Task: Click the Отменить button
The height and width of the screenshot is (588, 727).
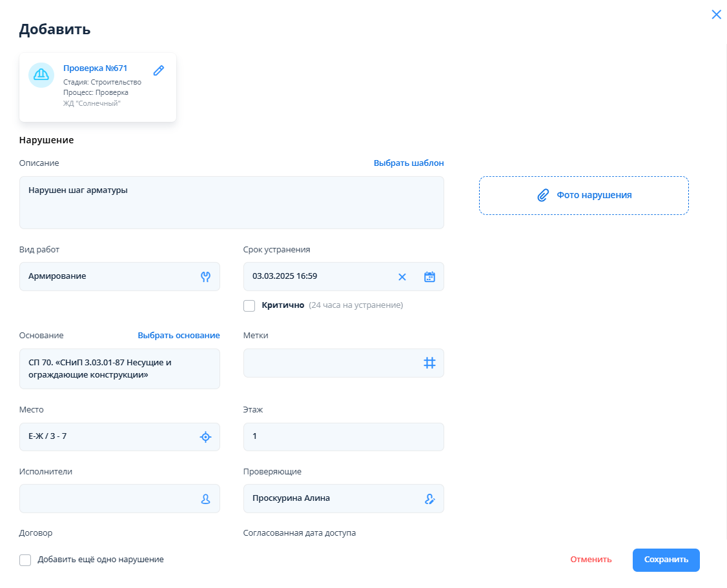Action: (591, 560)
